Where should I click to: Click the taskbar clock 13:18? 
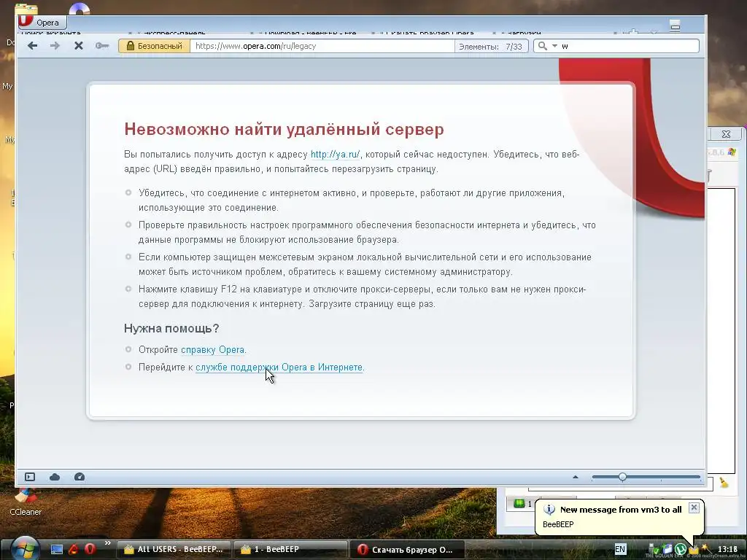tap(727, 549)
